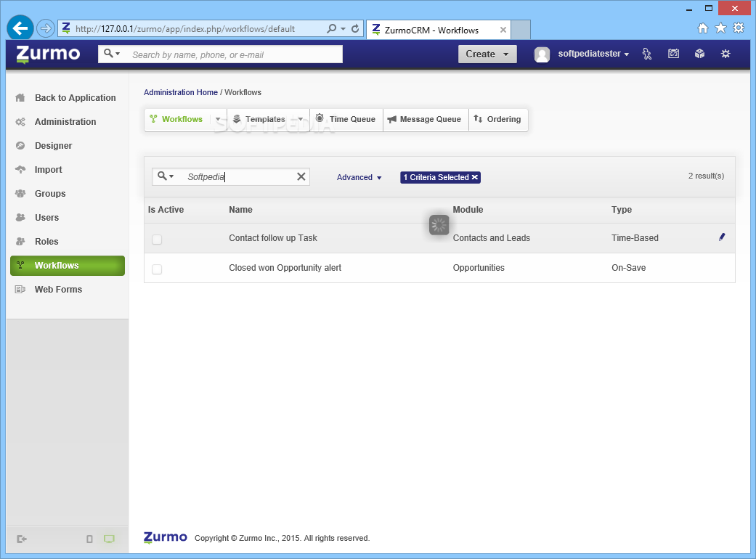This screenshot has width=756, height=559.
Task: Follow the Administration Home breadcrumb link
Action: click(181, 92)
